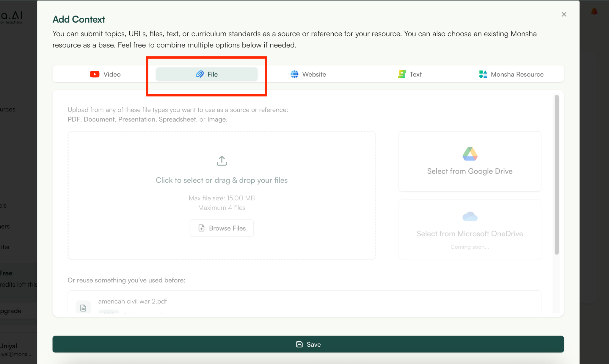Select from Google Drive

point(470,162)
